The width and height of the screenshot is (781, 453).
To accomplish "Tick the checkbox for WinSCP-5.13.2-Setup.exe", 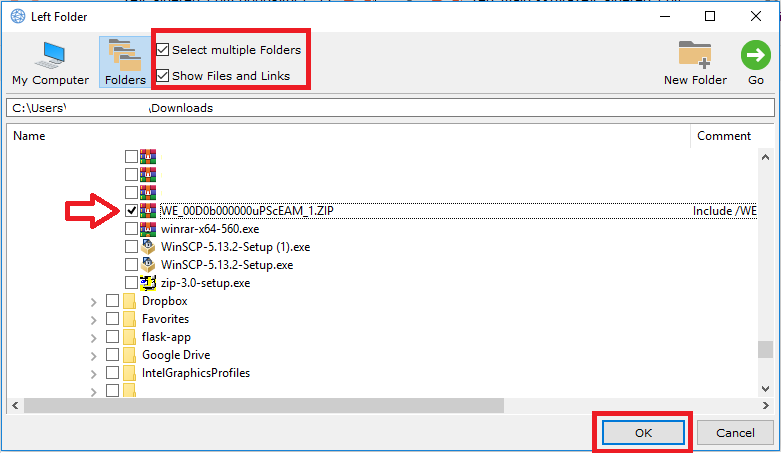I will point(131,265).
